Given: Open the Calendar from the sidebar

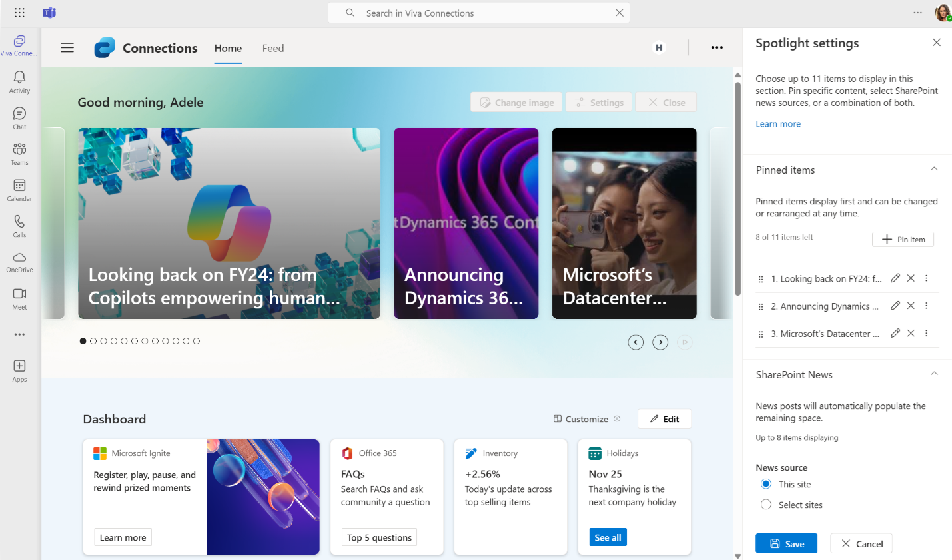Looking at the screenshot, I should coord(19,189).
